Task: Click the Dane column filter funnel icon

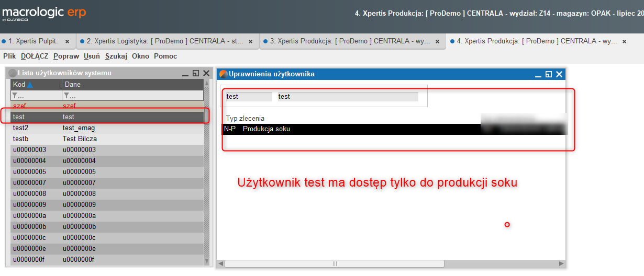Action: click(x=65, y=96)
